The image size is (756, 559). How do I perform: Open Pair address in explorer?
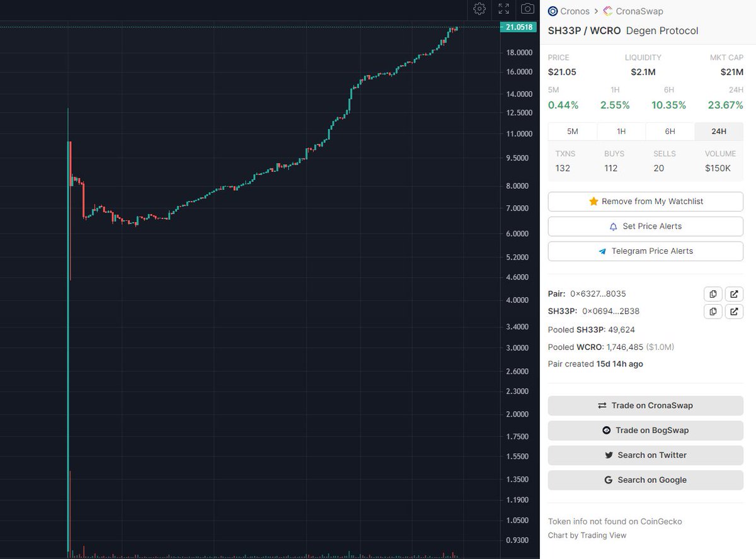coord(734,294)
